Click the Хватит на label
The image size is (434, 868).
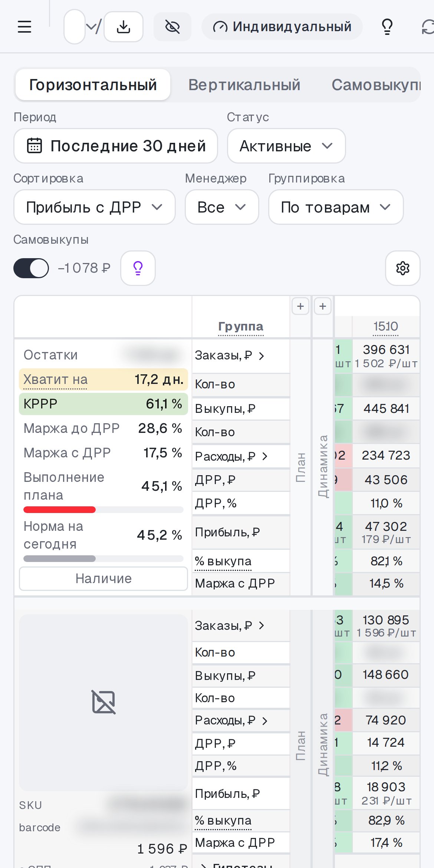[x=55, y=379]
